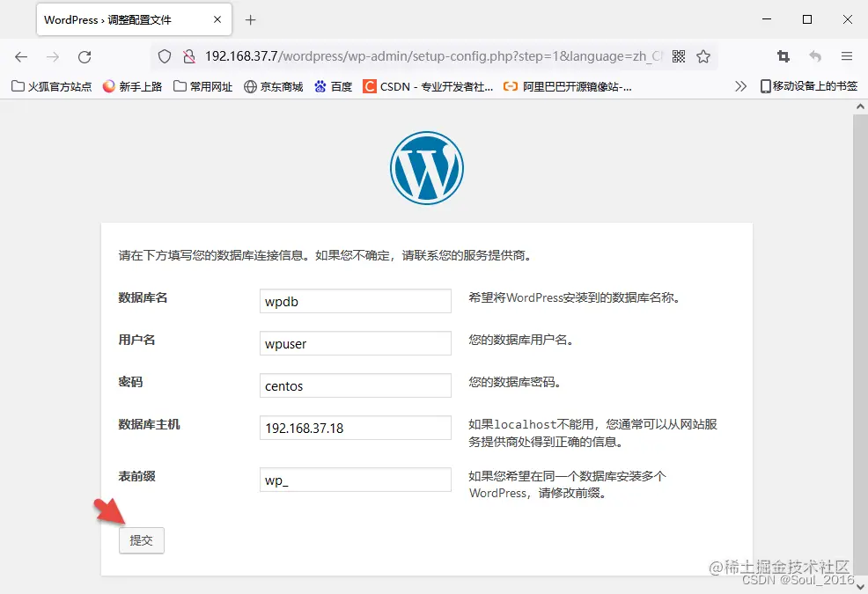The image size is (868, 594).
Task: Open the CSDN bookmark
Action: (x=428, y=86)
